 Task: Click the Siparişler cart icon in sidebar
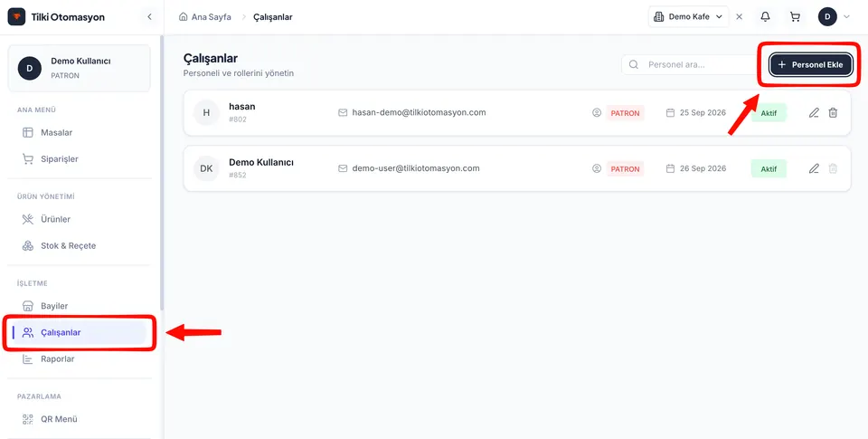[28, 159]
